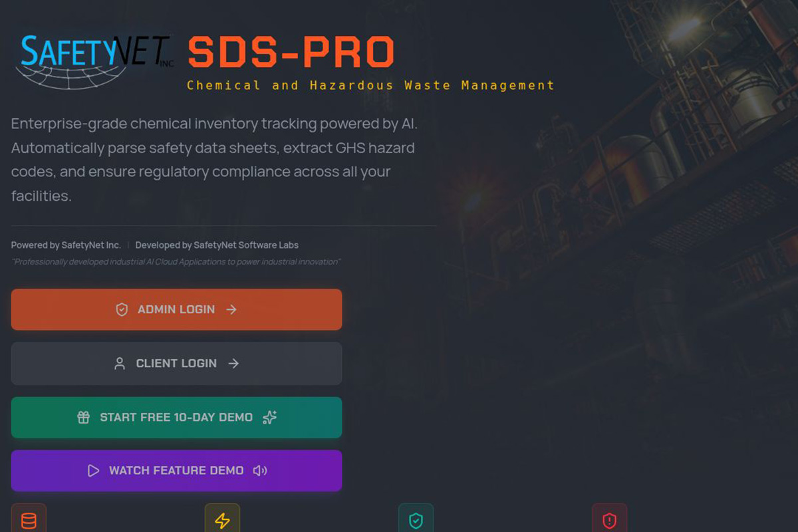Click 'Developed by SafetyNet Software Labs' text

click(217, 245)
